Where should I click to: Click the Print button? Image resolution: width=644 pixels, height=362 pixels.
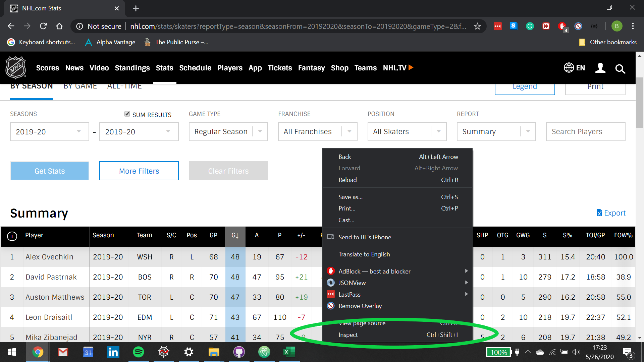point(595,89)
